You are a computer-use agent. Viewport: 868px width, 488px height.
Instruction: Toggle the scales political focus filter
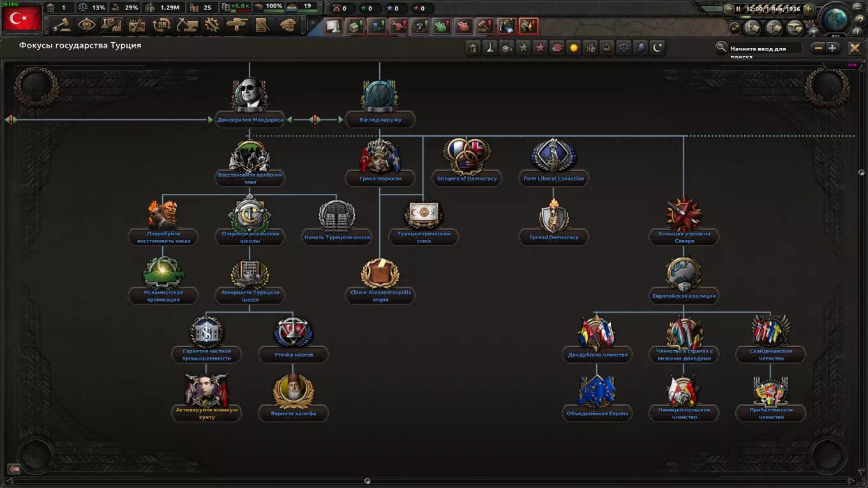click(624, 47)
